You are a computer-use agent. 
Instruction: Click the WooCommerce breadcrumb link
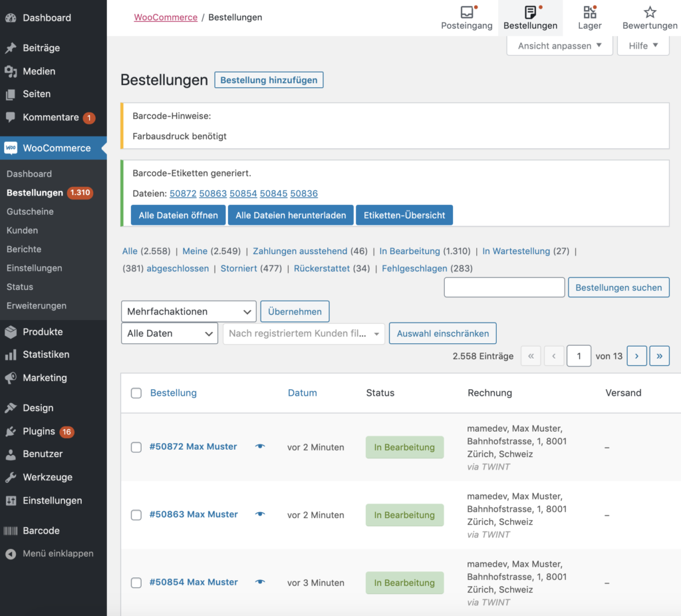166,17
